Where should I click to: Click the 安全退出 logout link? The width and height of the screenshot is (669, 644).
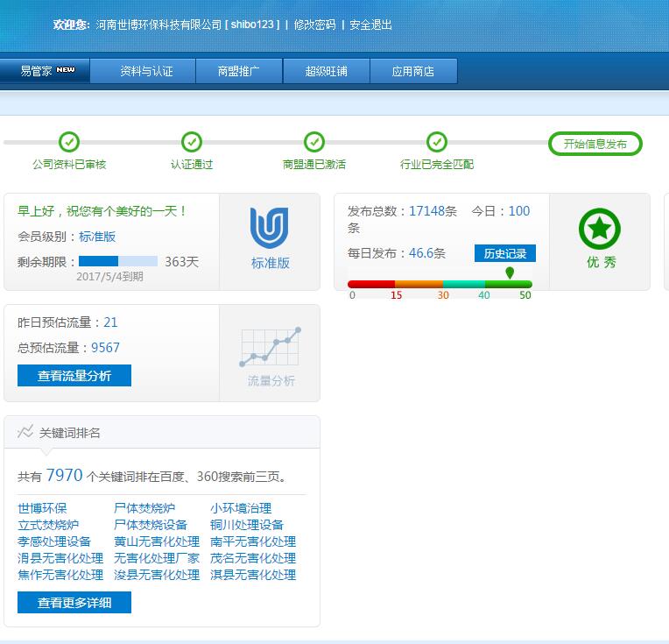pyautogui.click(x=371, y=25)
